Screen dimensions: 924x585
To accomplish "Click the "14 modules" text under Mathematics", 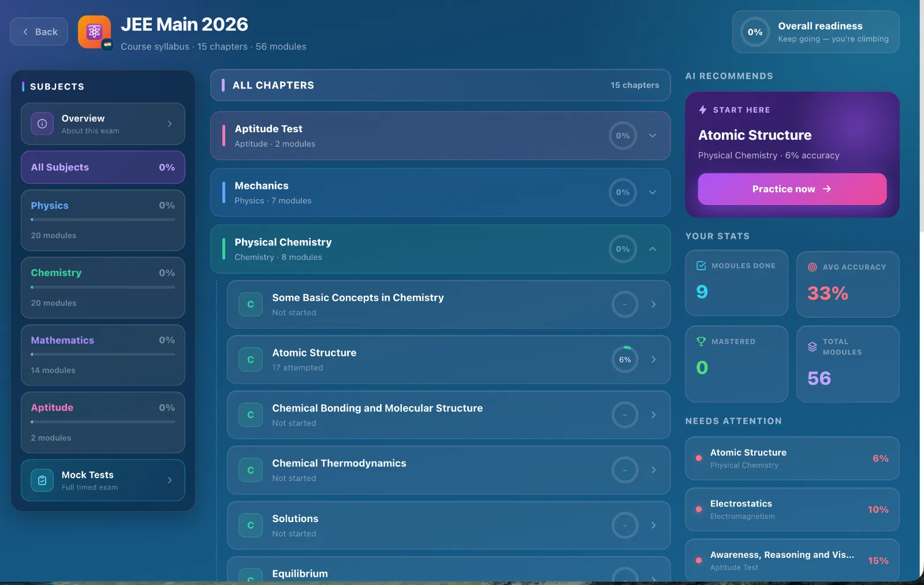I will [x=53, y=370].
